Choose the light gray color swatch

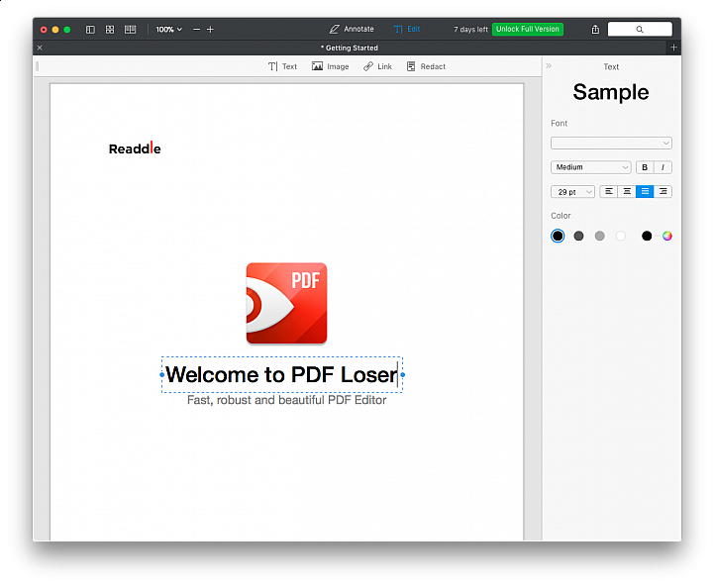point(600,236)
